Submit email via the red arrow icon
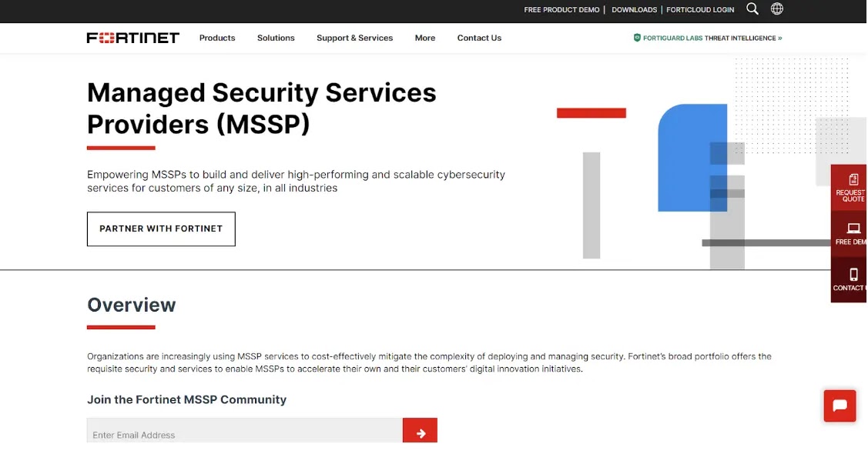This screenshot has height=474, width=868. point(420,432)
